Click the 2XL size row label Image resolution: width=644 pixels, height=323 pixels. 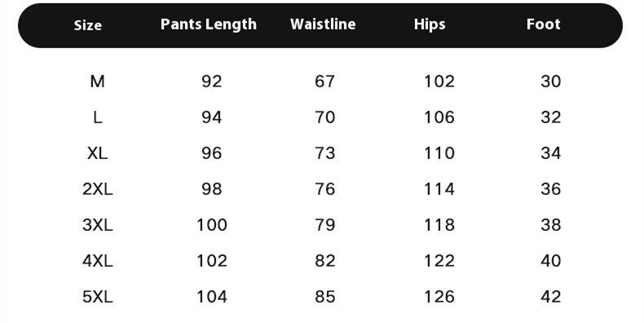point(97,189)
